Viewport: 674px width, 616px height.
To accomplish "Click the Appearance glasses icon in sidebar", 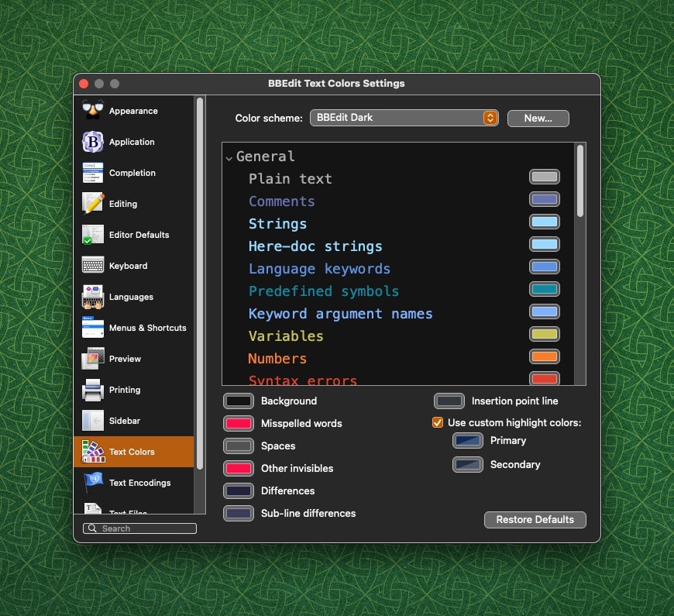I will pos(93,111).
